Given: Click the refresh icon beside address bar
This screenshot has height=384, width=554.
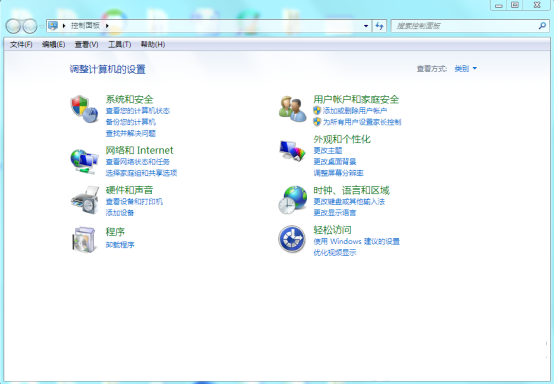Looking at the screenshot, I should (x=379, y=26).
